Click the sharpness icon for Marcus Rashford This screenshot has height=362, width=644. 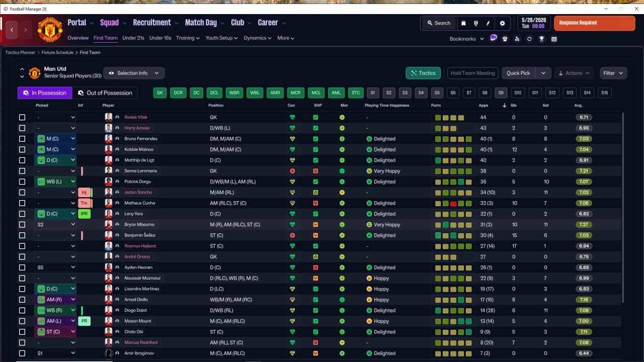coord(315,342)
